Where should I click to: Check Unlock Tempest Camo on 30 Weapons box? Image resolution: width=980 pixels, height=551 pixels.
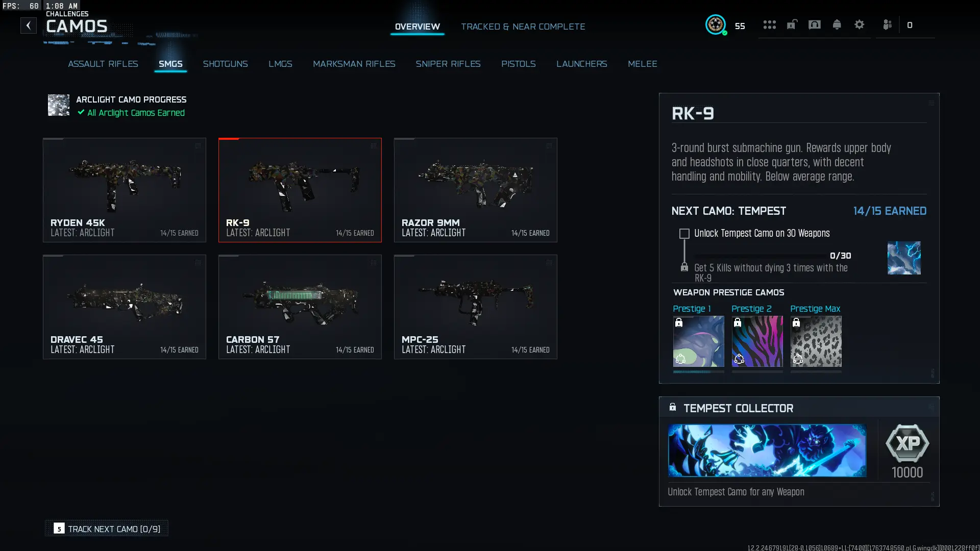(683, 233)
